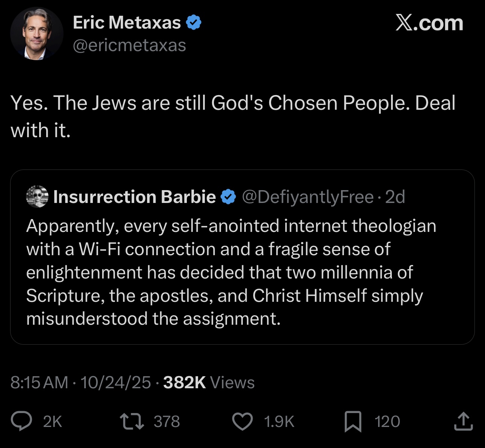The height and width of the screenshot is (448, 485).
Task: Like the post with the heart icon
Action: coord(242,421)
